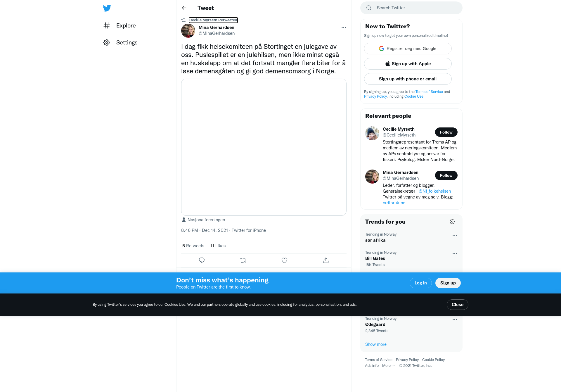Follow Cecilie Myrseth
Screen dimensions: 561x392
(446, 132)
